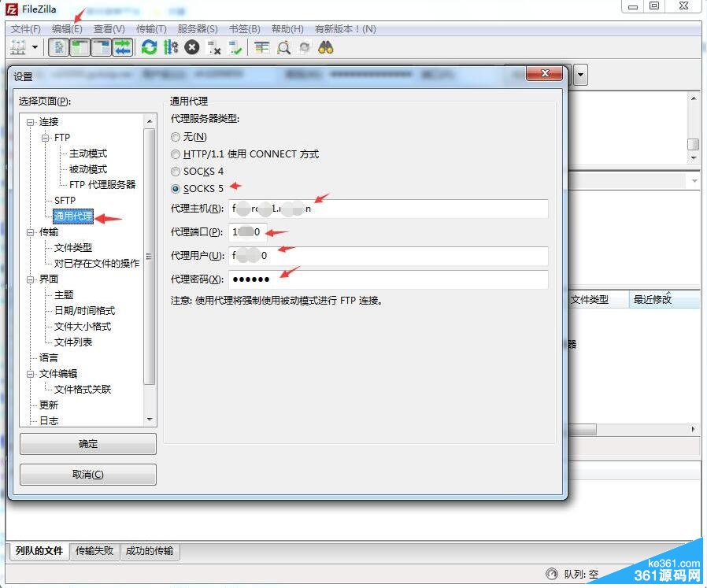
Task: Select 语言 in settings tree
Action: pos(49,358)
